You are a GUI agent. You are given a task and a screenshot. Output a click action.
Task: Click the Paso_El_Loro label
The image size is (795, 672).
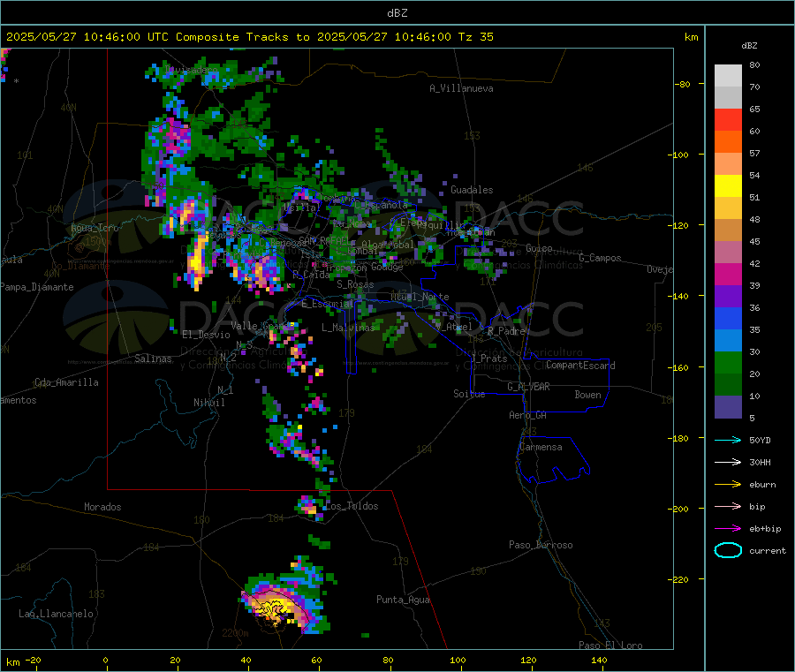[610, 646]
